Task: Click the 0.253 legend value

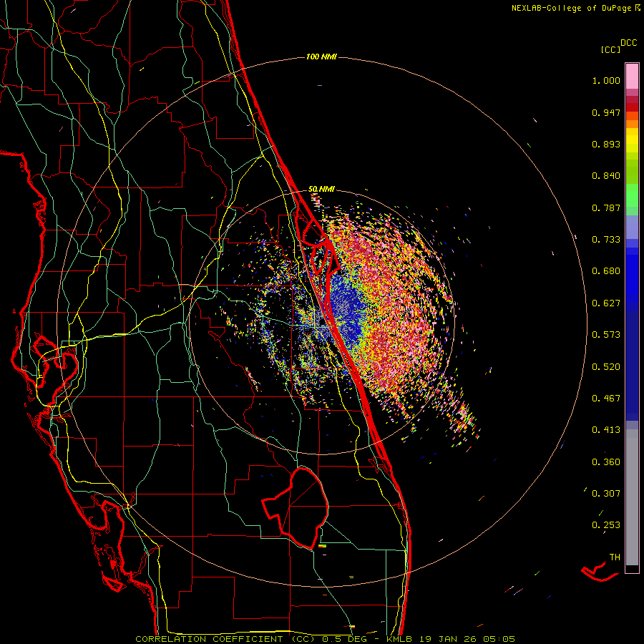Action: pos(606,525)
